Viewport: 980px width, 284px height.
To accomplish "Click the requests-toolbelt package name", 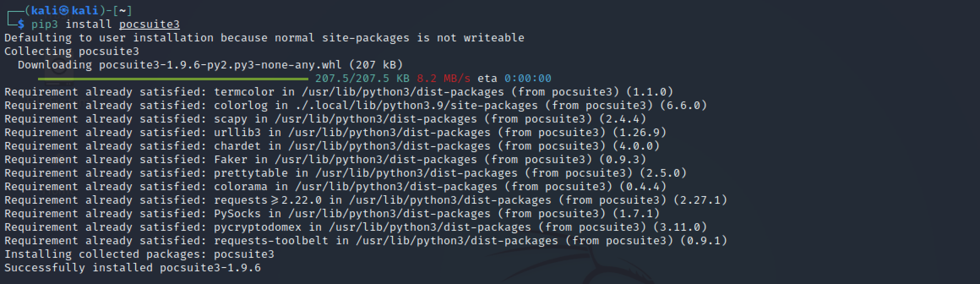I will pos(271,240).
